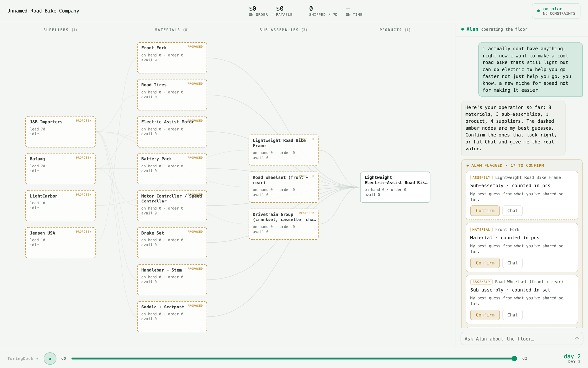Click the timeline slider handle at d2

(x=514, y=359)
